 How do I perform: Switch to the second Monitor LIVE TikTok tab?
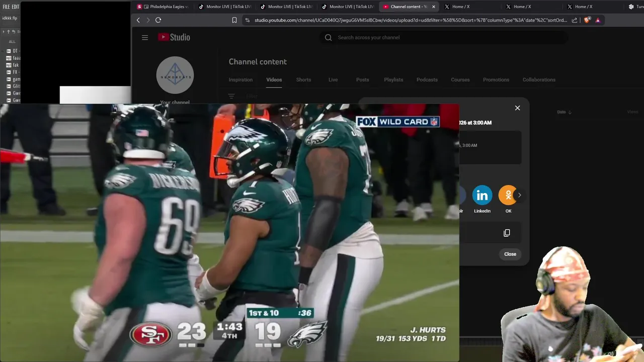[x=287, y=7]
